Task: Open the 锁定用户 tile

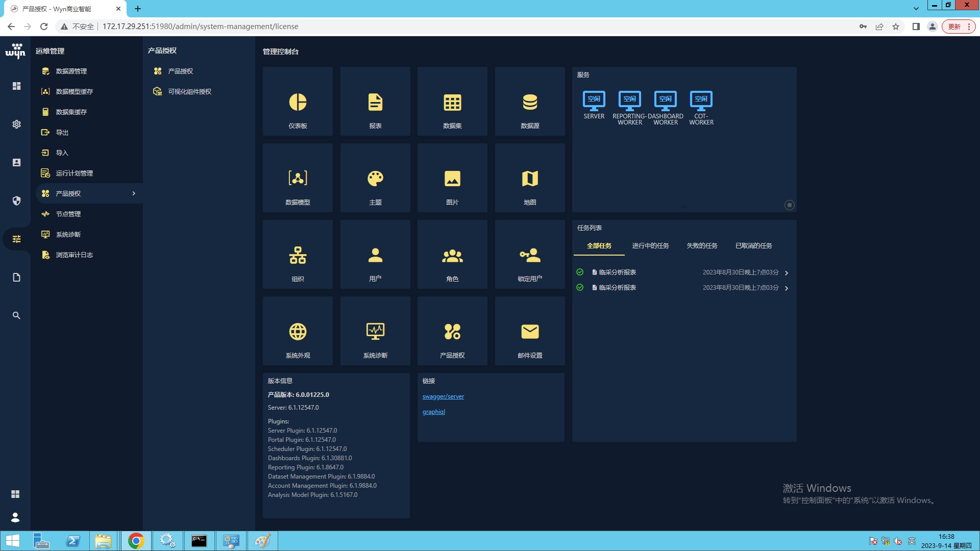Action: tap(530, 255)
